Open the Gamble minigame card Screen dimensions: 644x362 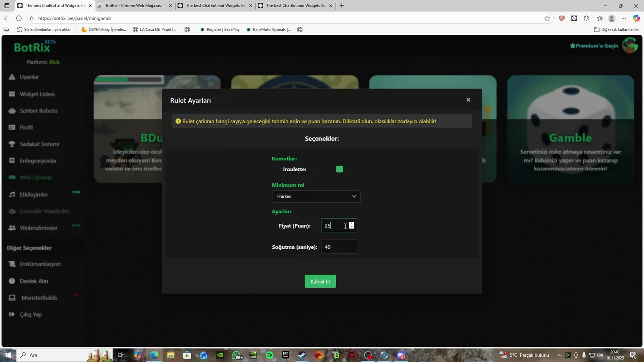point(570,129)
